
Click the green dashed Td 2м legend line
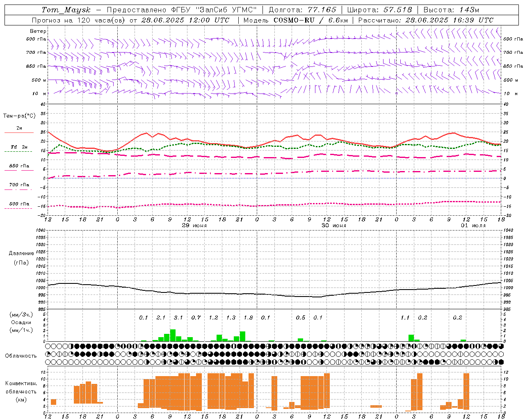(x=18, y=151)
